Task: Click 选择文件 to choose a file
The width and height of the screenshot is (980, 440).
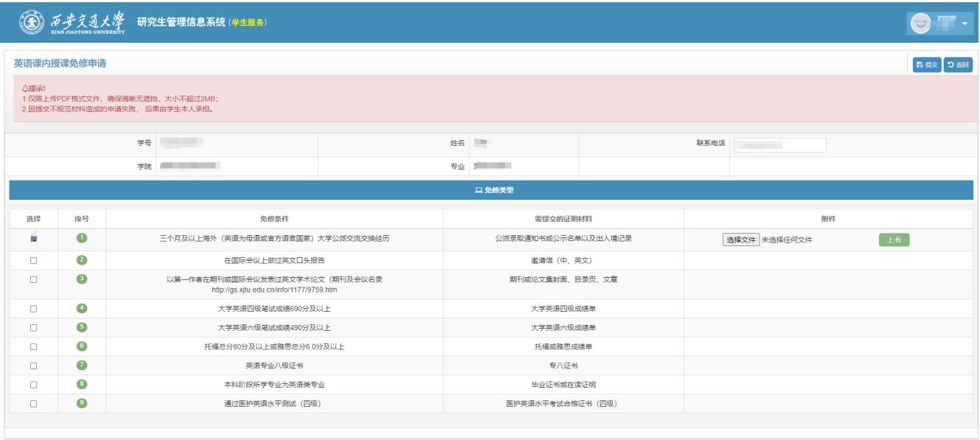Action: 740,239
